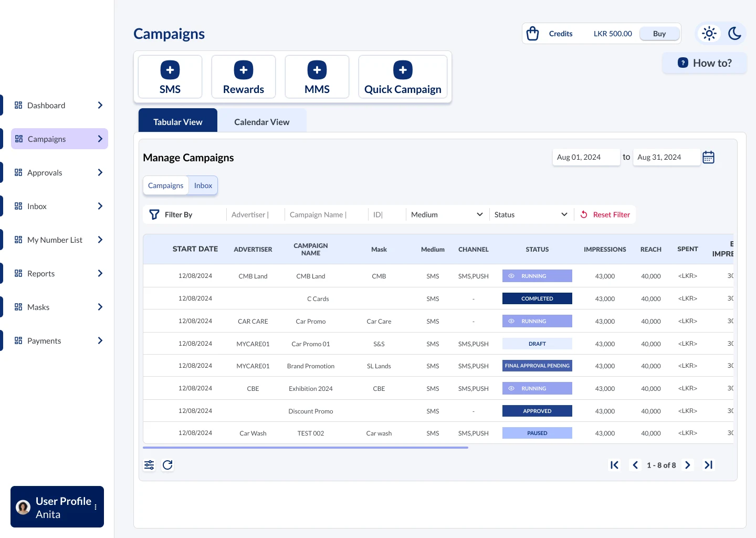View the Exhibition 2024 running campaign eye icon

point(511,388)
